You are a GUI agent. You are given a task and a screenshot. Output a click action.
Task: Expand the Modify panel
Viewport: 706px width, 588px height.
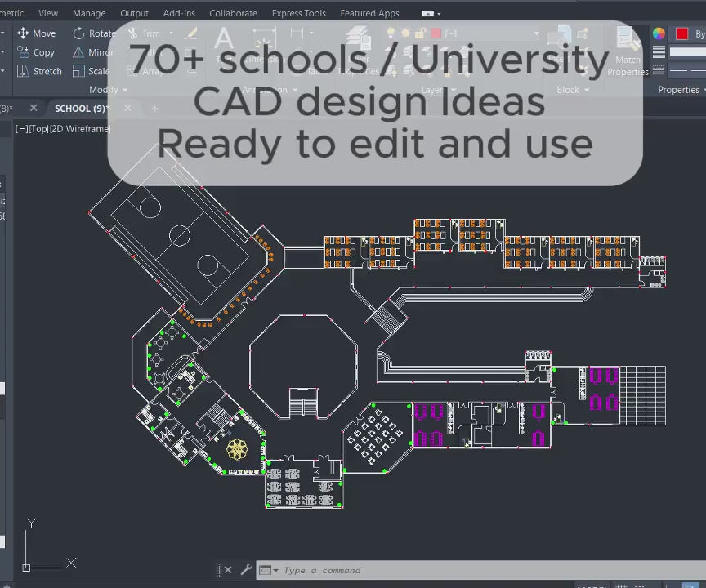point(108,90)
